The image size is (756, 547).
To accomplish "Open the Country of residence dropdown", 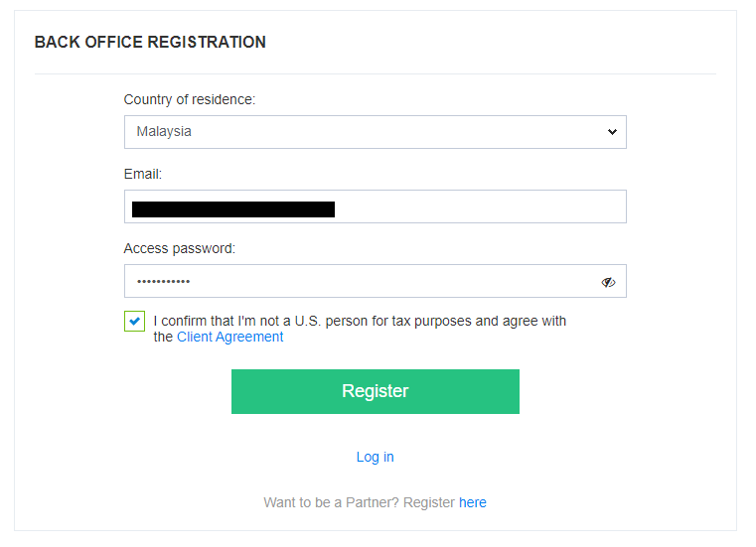I will (376, 132).
